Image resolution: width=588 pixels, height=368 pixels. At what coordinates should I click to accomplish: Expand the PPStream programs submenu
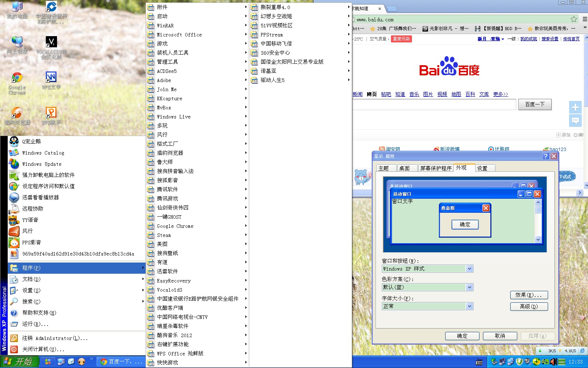(x=300, y=34)
